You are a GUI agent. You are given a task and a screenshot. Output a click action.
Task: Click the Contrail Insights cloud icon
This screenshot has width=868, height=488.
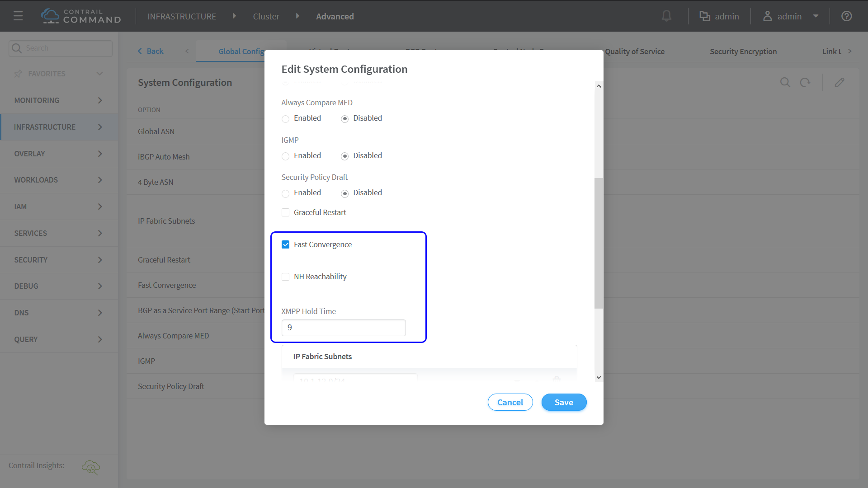click(91, 467)
